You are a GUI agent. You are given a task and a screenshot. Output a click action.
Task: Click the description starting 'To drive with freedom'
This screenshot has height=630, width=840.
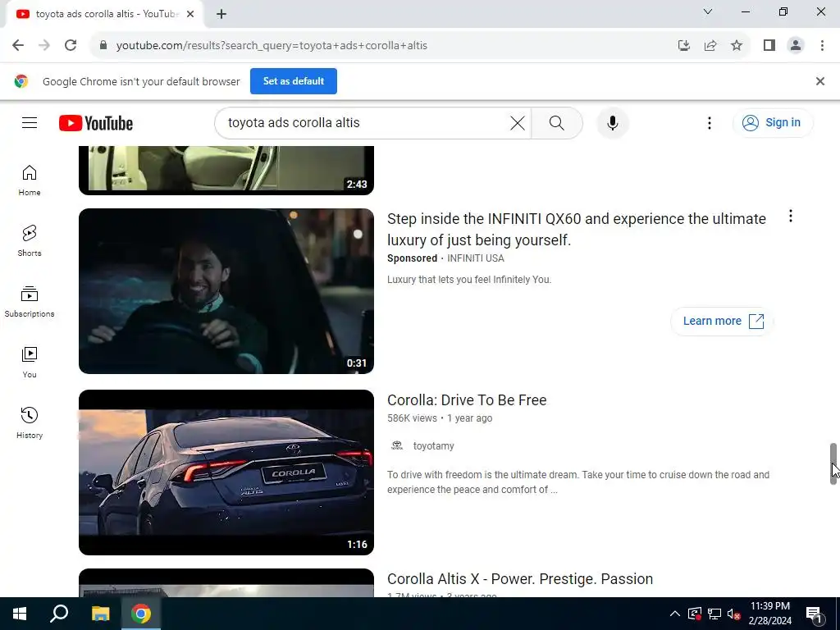coord(578,482)
